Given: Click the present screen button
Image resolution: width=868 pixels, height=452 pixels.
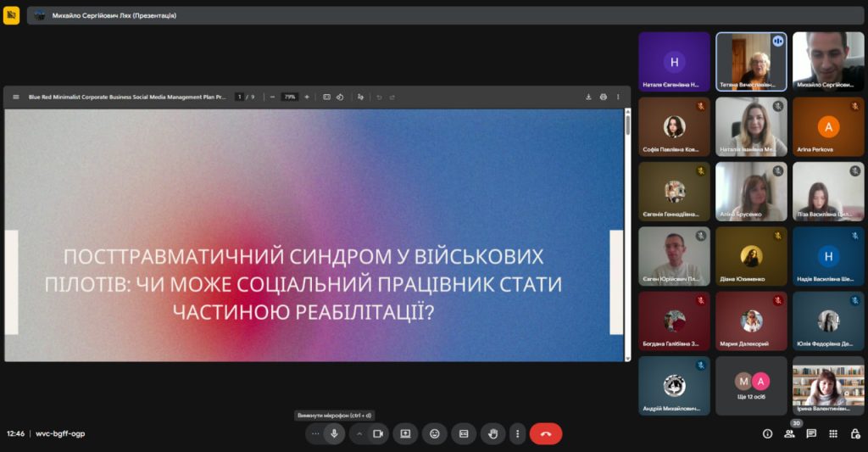Looking at the screenshot, I should [405, 433].
